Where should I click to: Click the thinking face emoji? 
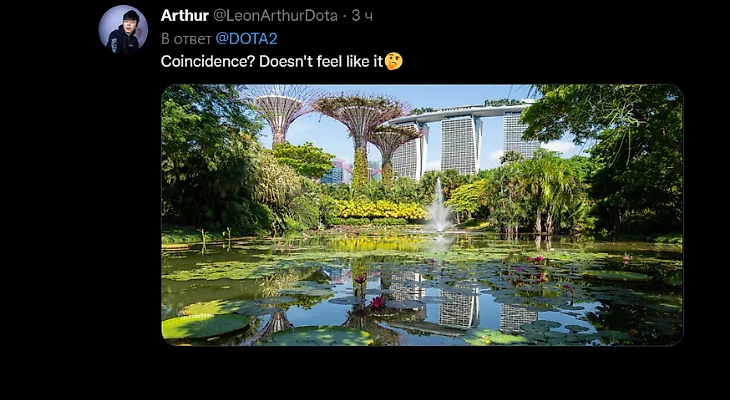[394, 61]
